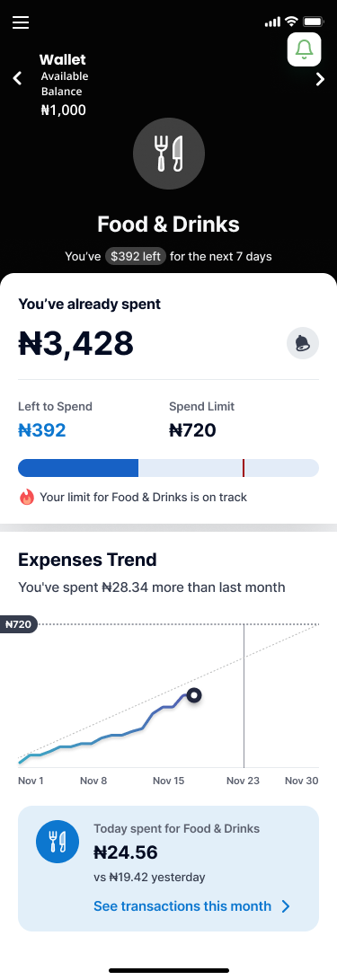The height and width of the screenshot is (980, 337).
Task: Open See transactions this month link
Action: point(182,906)
